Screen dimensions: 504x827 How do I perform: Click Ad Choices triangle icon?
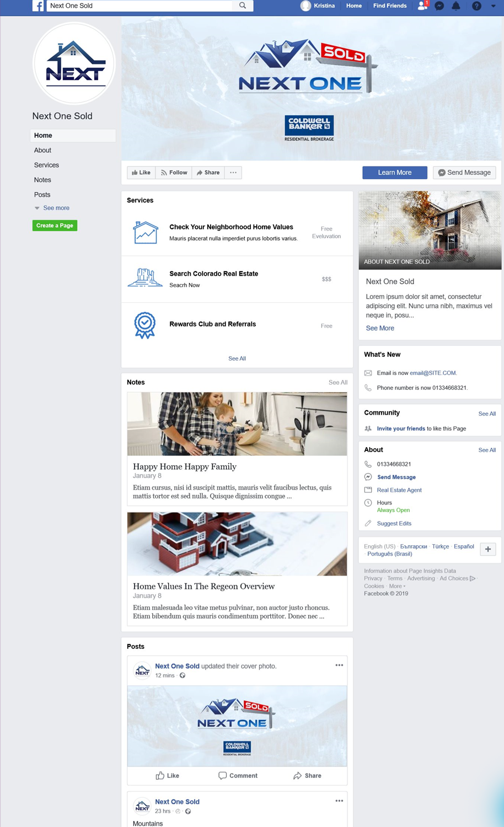(473, 579)
